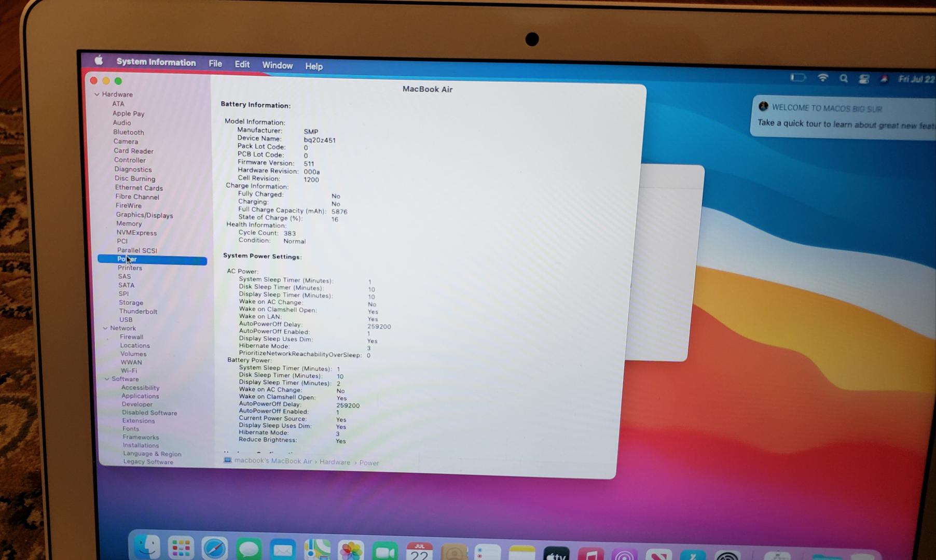The width and height of the screenshot is (936, 560).
Task: Select Audio in the sidebar
Action: [122, 123]
